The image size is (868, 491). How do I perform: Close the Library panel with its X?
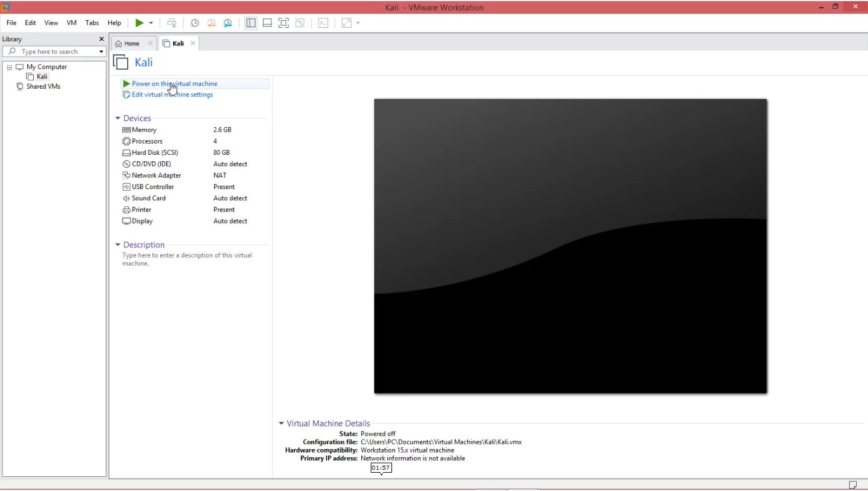point(102,39)
